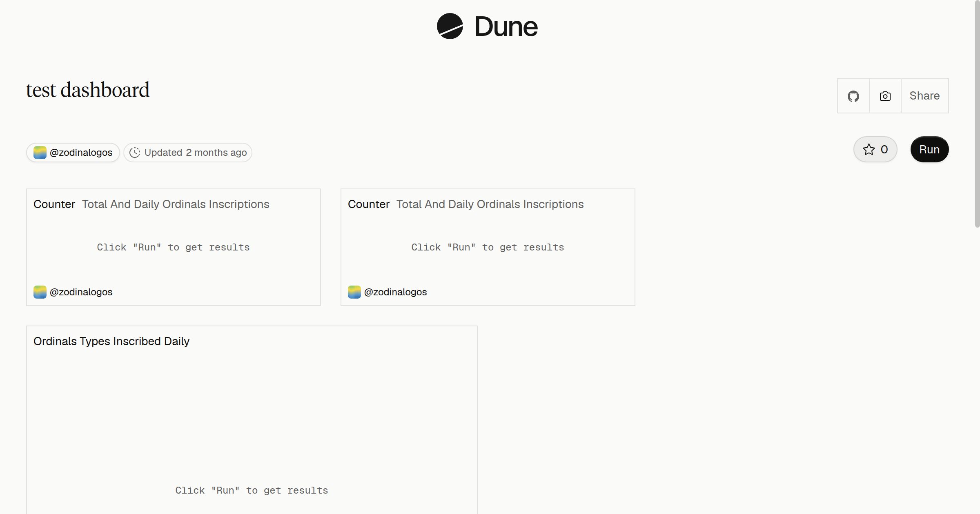Star the dashboard with the star button
980x514 pixels.
click(875, 149)
